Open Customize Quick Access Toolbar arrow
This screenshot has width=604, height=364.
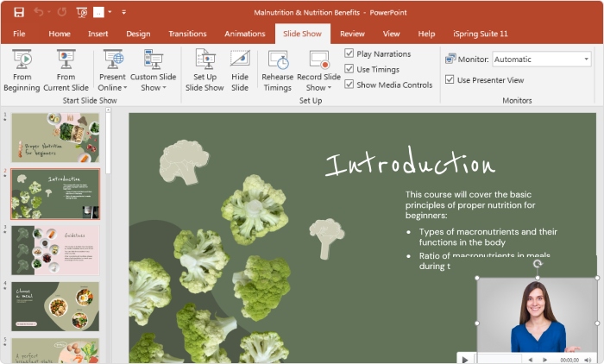coord(123,12)
